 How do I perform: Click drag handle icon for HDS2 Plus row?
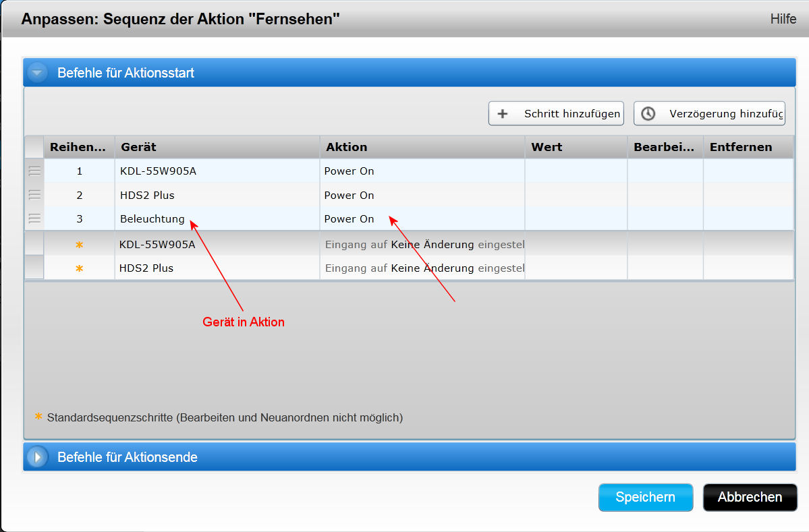(34, 195)
